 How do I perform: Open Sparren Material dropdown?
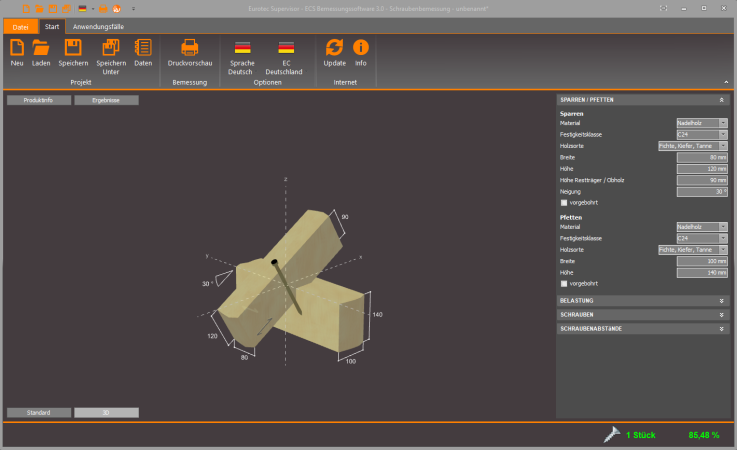(x=702, y=122)
